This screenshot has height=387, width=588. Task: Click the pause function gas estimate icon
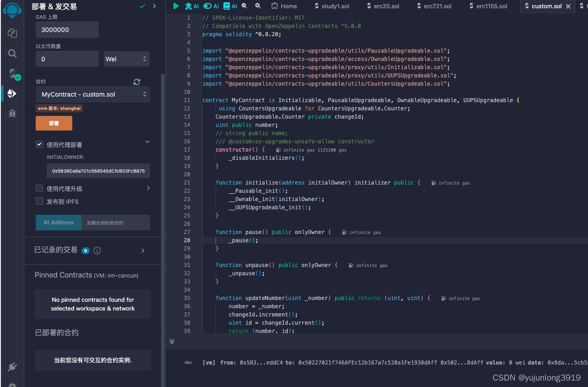point(344,232)
